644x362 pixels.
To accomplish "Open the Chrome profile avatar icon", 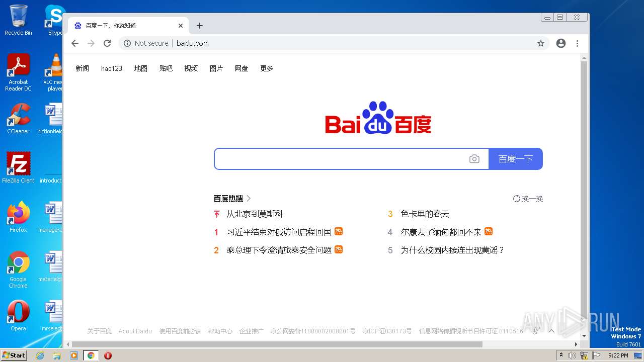I will click(561, 43).
